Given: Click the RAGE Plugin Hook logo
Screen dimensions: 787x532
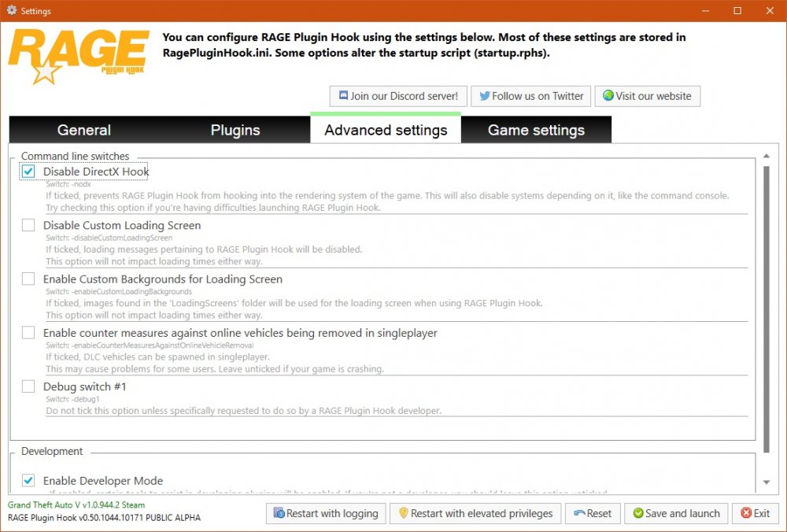Looking at the screenshot, I should pos(79,56).
